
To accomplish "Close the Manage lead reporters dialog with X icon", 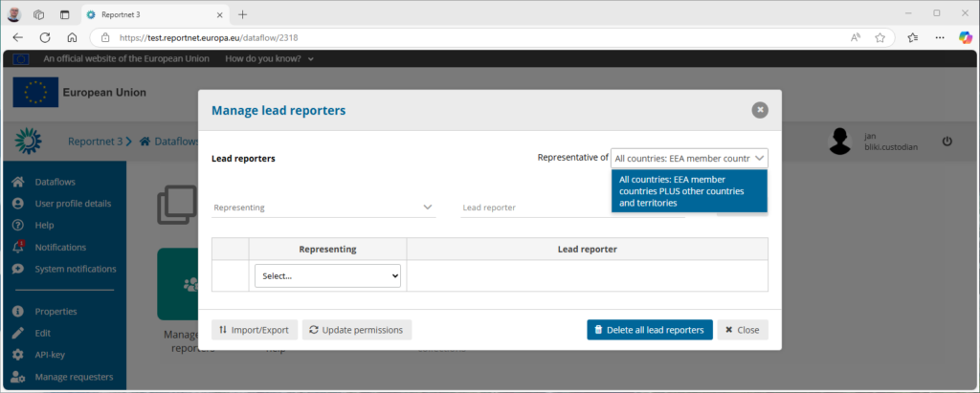I will [760, 110].
